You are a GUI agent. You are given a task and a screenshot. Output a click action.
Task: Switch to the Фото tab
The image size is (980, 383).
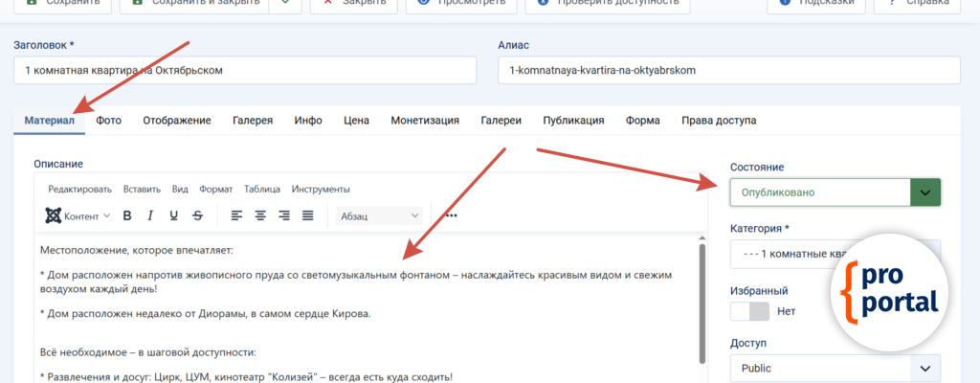(x=108, y=121)
